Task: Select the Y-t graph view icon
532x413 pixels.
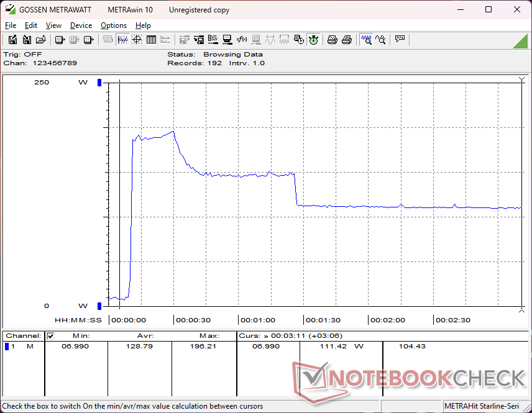Action: (x=122, y=40)
